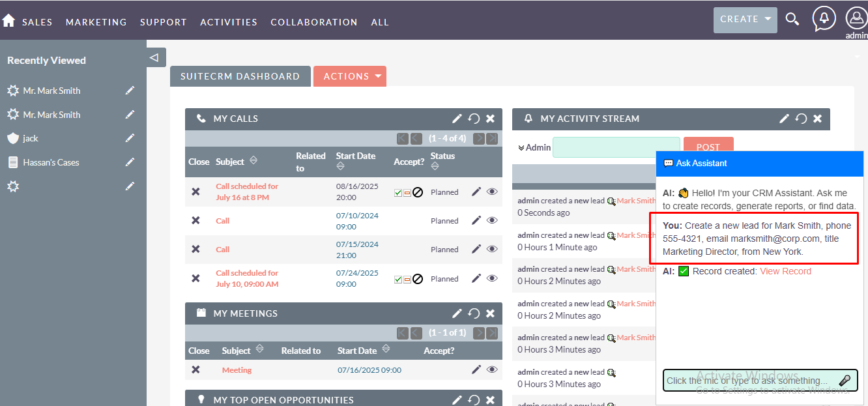Click the admin user profile icon
Viewport: 868px width, 406px height.
(856, 18)
